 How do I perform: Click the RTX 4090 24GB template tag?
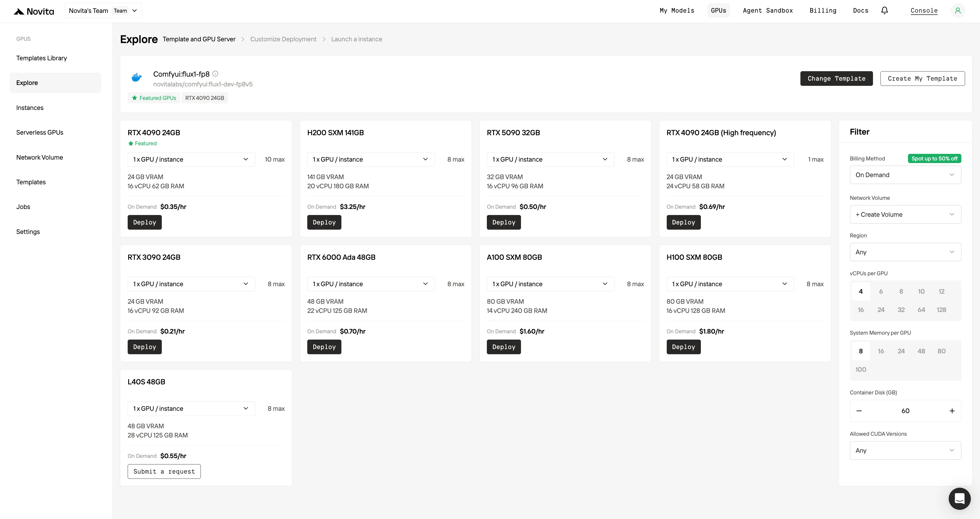tap(205, 98)
